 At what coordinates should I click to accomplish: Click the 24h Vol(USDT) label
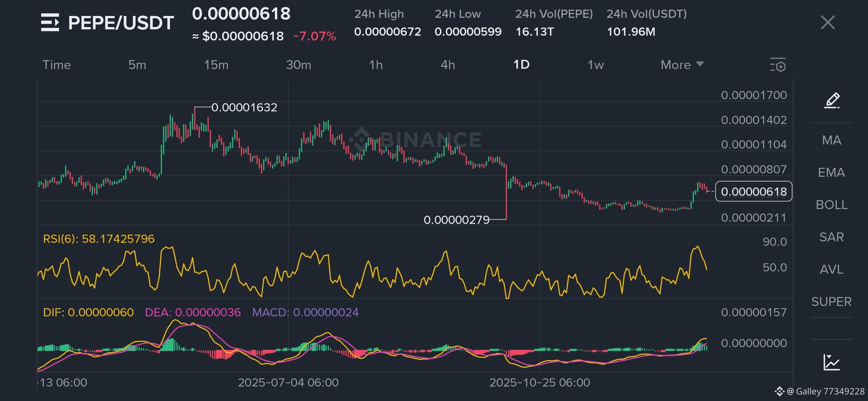647,14
